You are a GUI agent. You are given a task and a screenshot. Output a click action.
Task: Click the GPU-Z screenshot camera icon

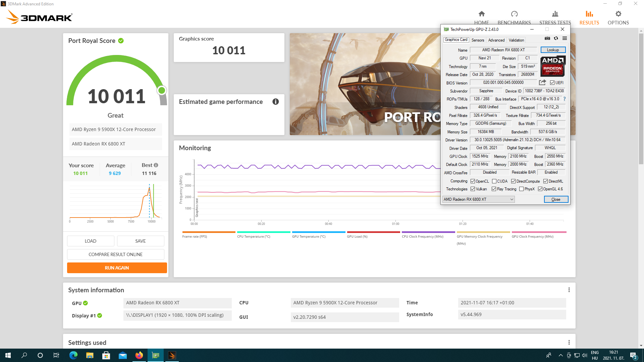(547, 39)
